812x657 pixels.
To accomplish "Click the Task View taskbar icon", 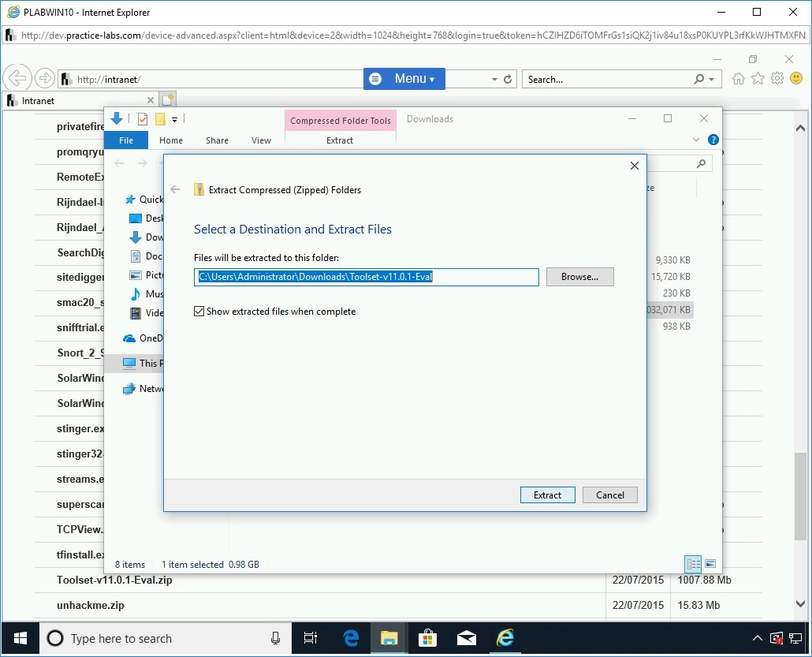I will point(311,638).
